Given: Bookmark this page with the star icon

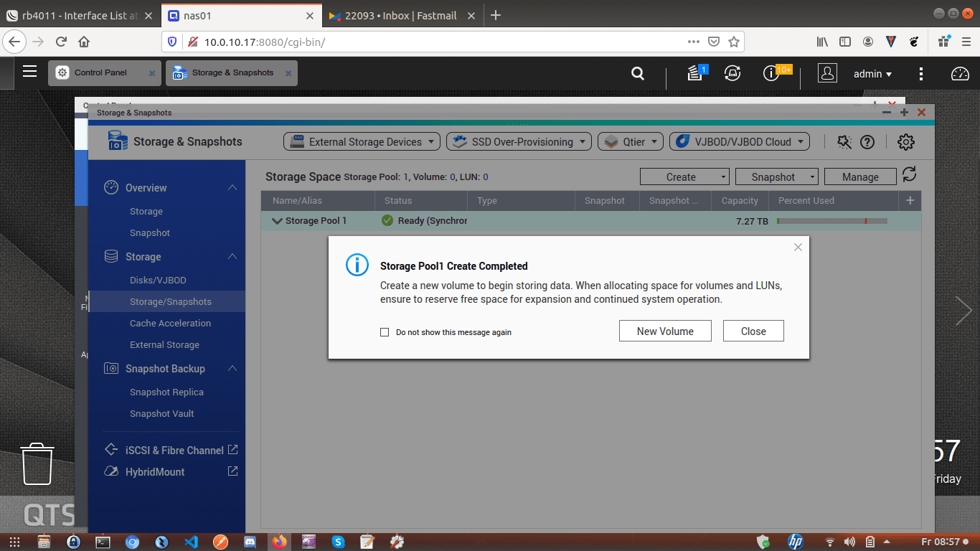Looking at the screenshot, I should pyautogui.click(x=733, y=42).
